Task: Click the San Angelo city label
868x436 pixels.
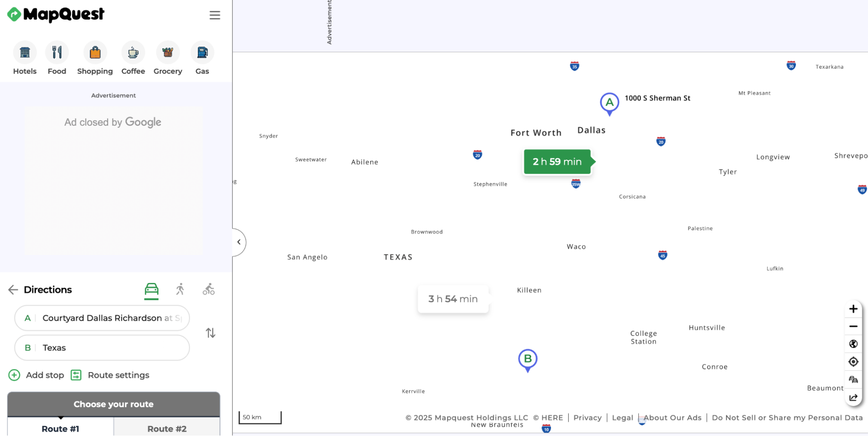Action: [307, 257]
